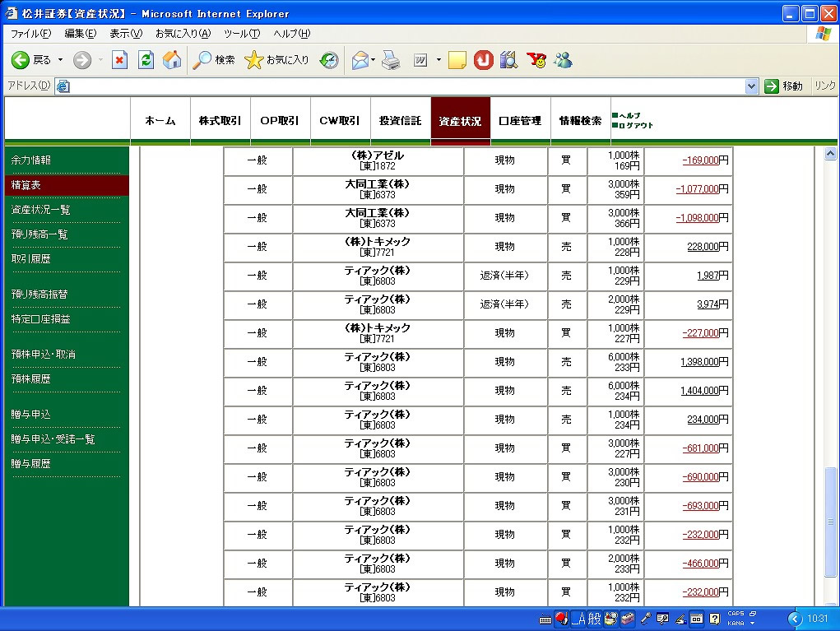Click the yellow note icon in toolbar
The width and height of the screenshot is (840, 631).
[x=457, y=60]
